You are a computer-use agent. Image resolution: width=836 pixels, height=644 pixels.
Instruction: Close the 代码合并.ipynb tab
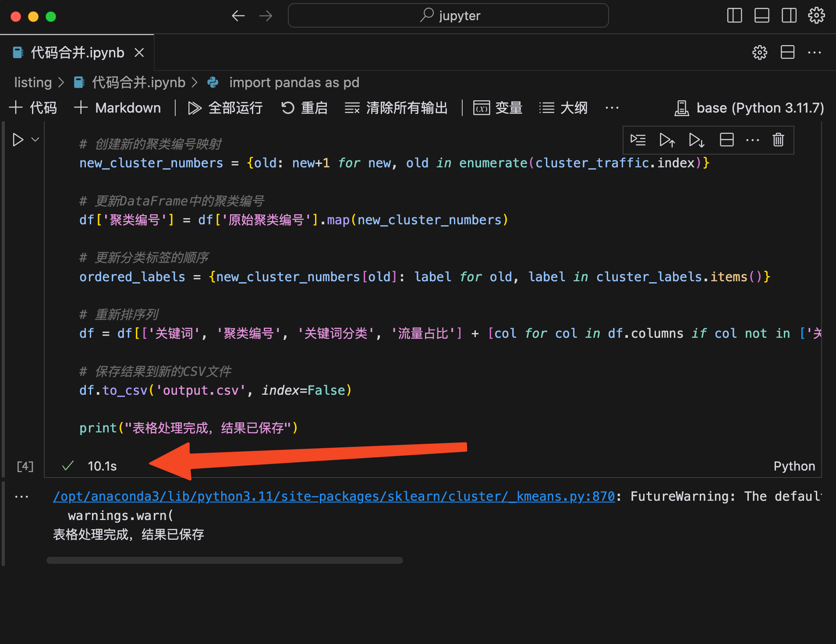[x=139, y=53]
